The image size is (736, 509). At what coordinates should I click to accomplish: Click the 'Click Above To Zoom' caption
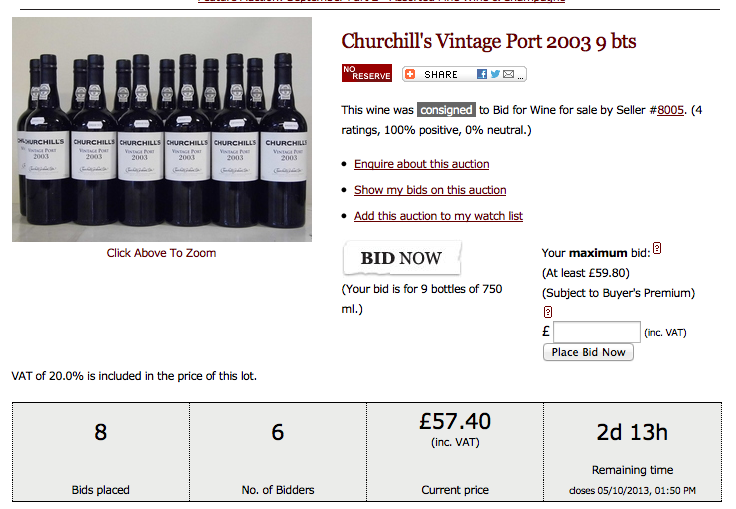(162, 253)
